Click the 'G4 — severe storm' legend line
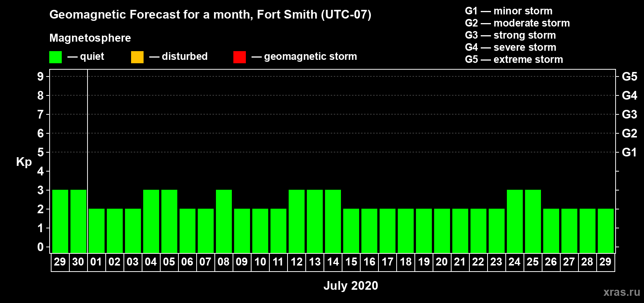The image size is (644, 303). tap(511, 47)
